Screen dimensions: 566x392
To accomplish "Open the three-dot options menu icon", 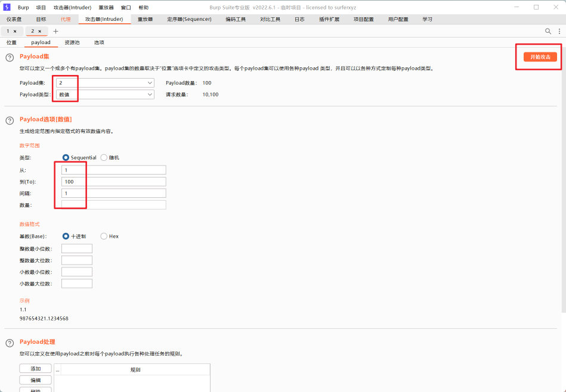I will tap(559, 32).
